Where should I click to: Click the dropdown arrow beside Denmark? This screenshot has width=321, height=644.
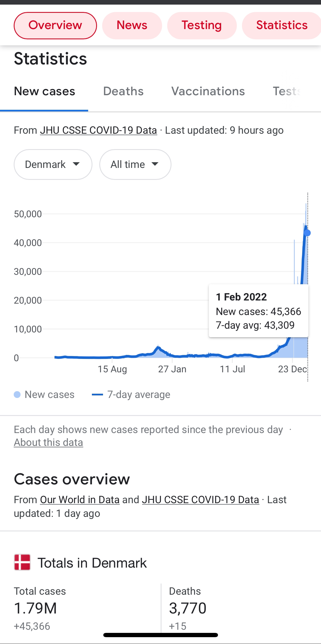point(76,164)
